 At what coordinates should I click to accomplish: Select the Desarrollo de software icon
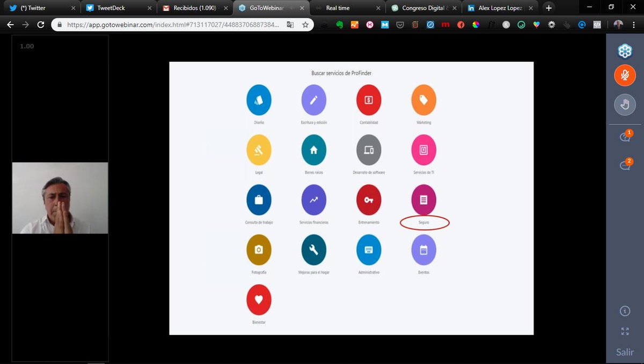click(x=369, y=150)
